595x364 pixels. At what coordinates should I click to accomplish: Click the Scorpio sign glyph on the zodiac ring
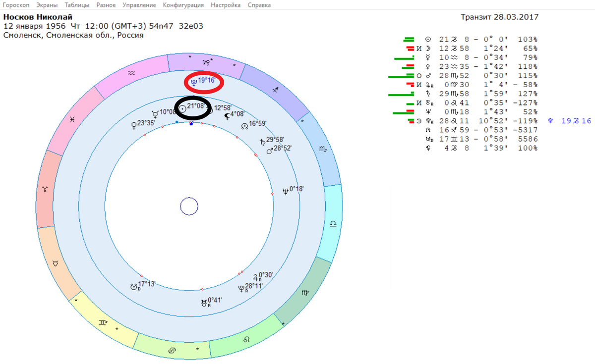[322, 148]
